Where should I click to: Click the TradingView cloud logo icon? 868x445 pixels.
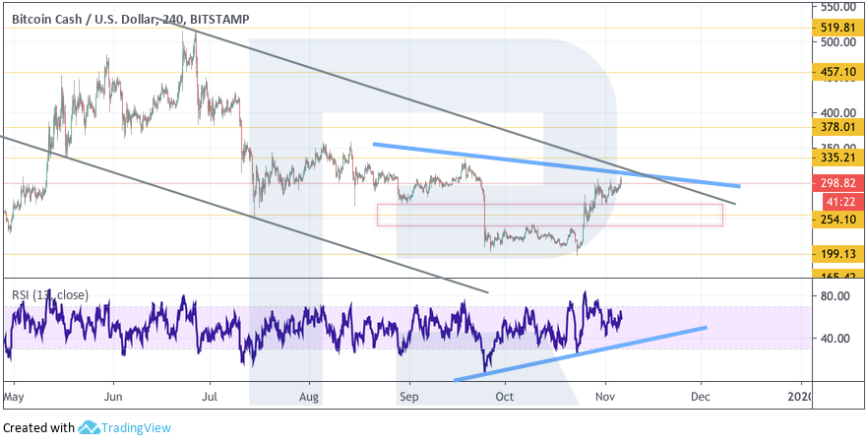click(91, 428)
